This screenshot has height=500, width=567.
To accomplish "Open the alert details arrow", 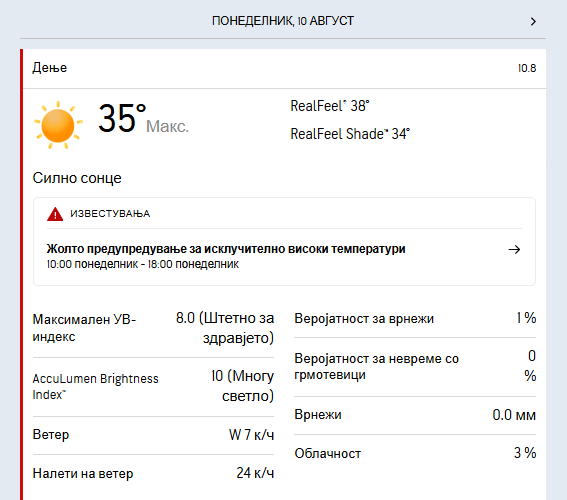I will click(x=514, y=249).
